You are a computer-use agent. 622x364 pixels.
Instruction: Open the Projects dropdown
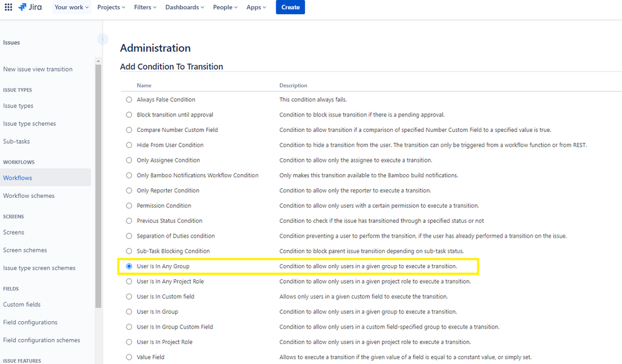tap(111, 7)
